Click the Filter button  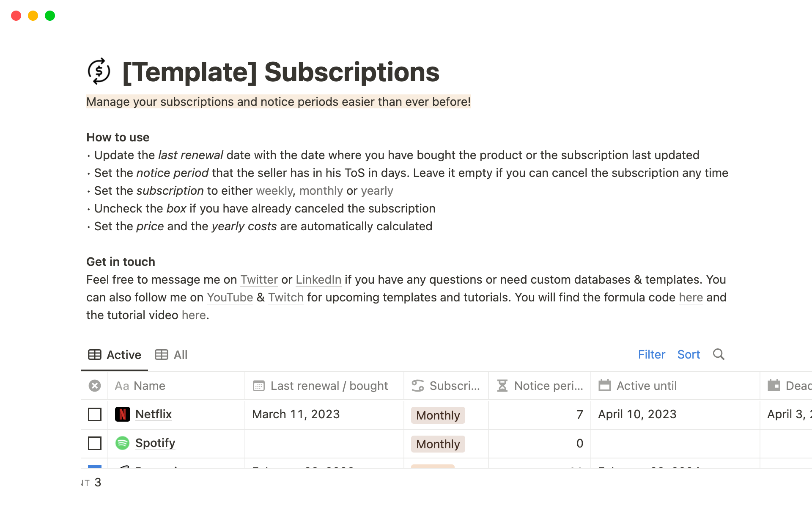(x=651, y=355)
